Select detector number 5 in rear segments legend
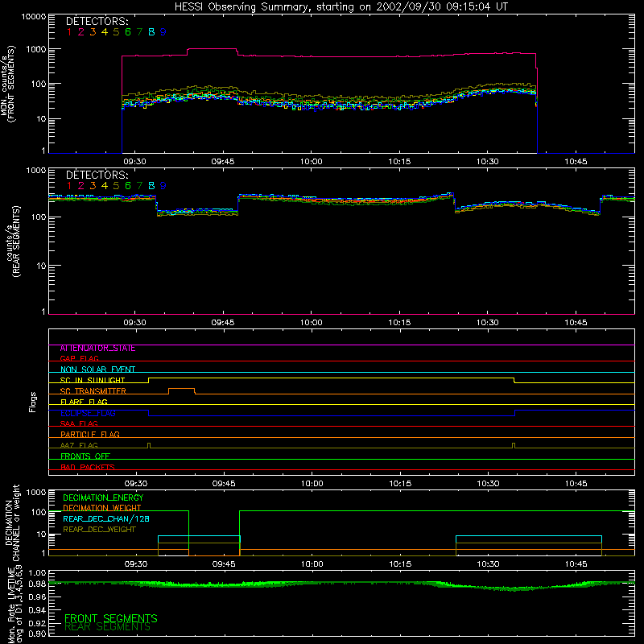The image size is (644, 644). [116, 186]
